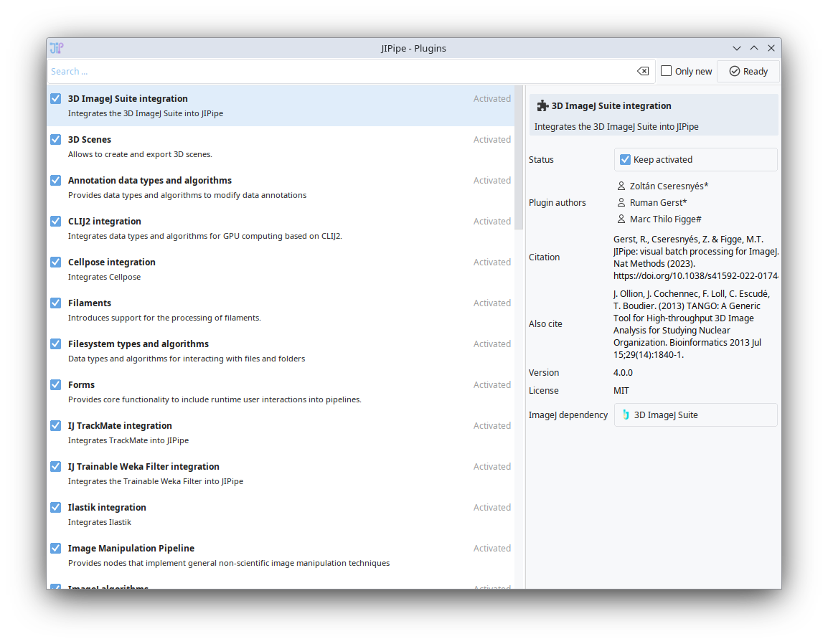Deactivate the Cellpose integration checkbox
Viewport: 828px width, 644px height.
click(56, 262)
